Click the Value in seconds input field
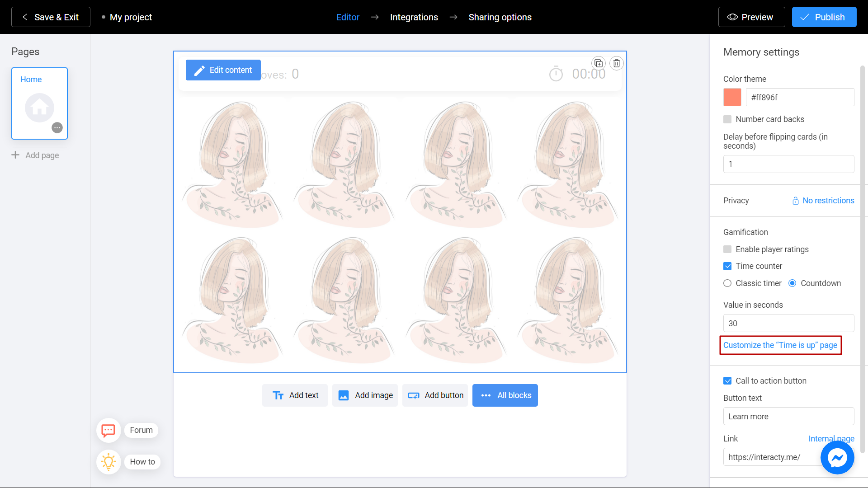868x488 pixels. (x=788, y=323)
